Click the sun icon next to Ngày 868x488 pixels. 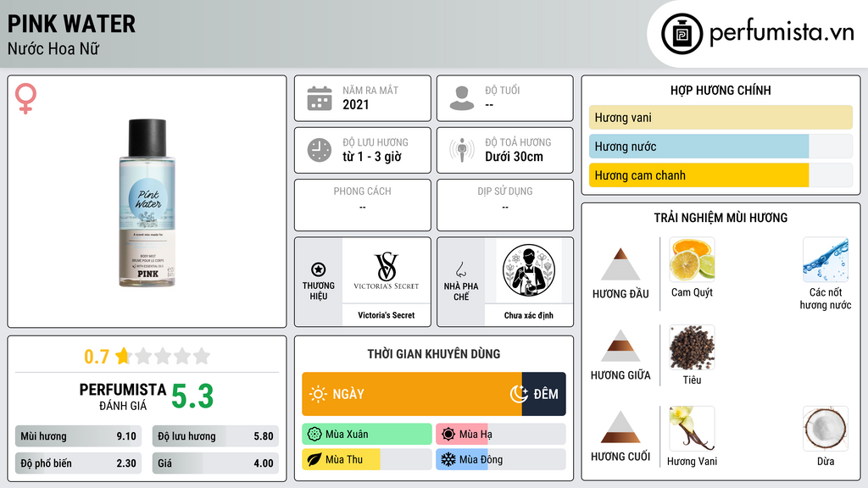click(318, 394)
